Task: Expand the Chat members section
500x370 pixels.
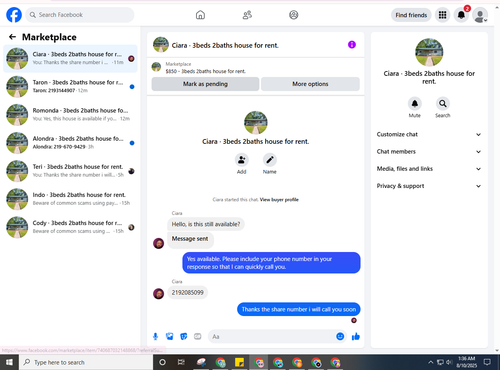Action: tap(429, 152)
